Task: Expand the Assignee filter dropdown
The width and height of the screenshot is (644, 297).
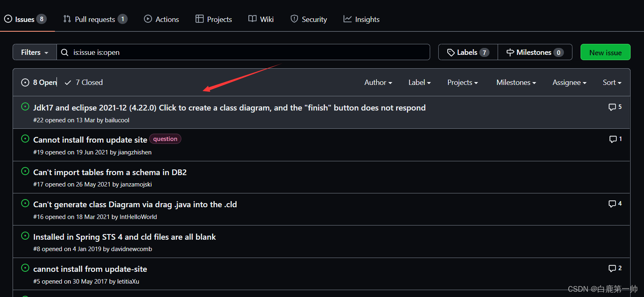Action: click(570, 82)
